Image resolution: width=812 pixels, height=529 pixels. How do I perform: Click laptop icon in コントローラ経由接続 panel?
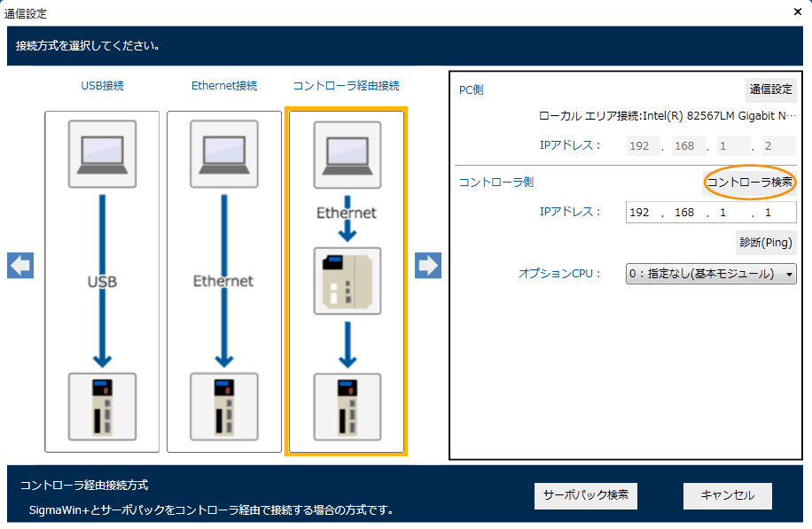point(347,155)
